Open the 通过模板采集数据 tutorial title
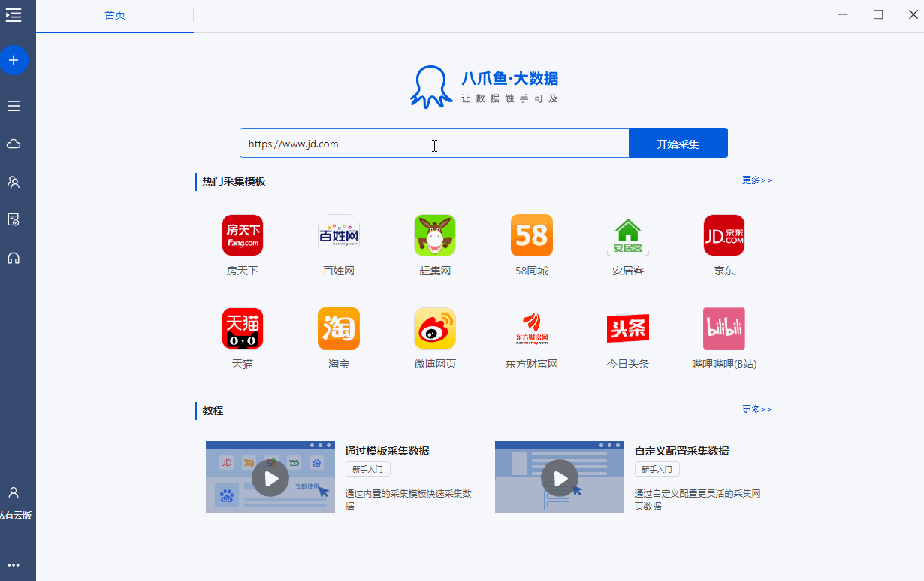924x581 pixels. pyautogui.click(x=388, y=451)
